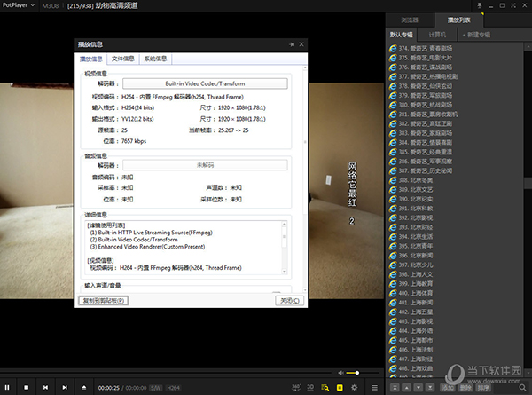The image size is (532, 395).
Task: Pause playback with the pause button
Action: coord(7,387)
